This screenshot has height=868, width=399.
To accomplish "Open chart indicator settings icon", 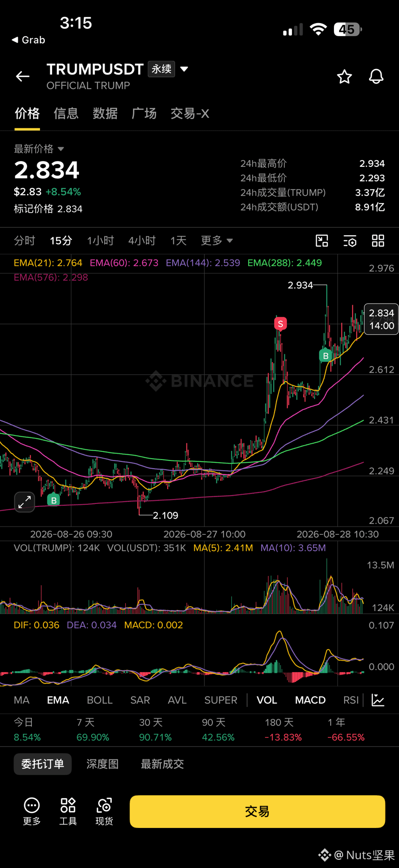I will click(x=350, y=241).
